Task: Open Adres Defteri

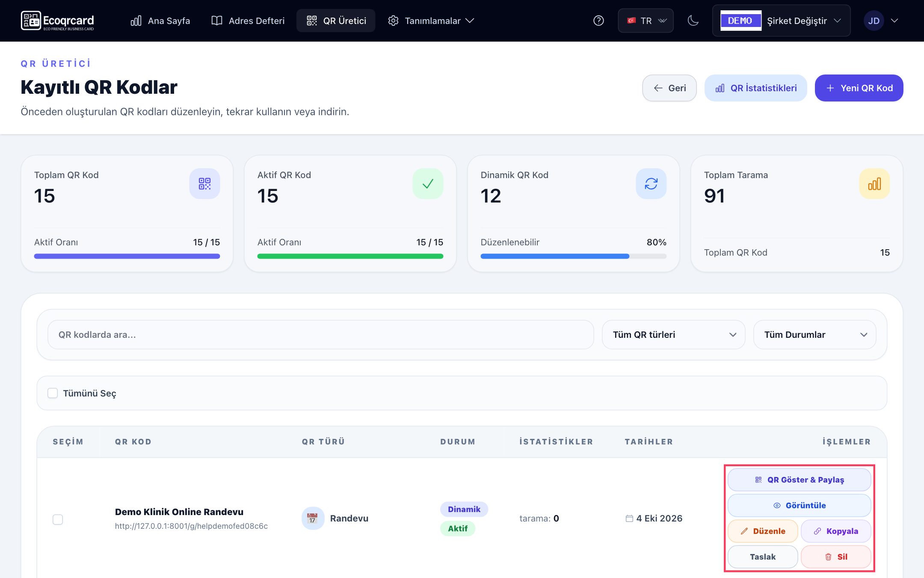Action: point(248,21)
